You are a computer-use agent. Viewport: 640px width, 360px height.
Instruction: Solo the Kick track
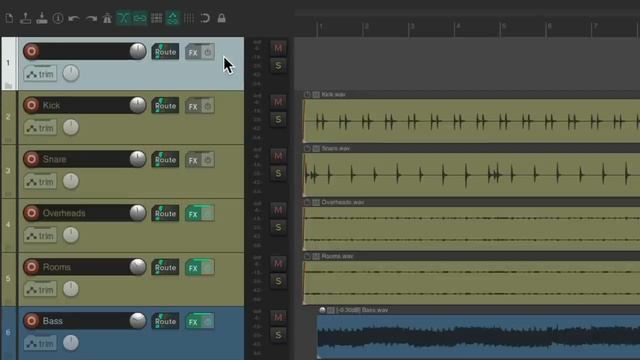tap(278, 120)
